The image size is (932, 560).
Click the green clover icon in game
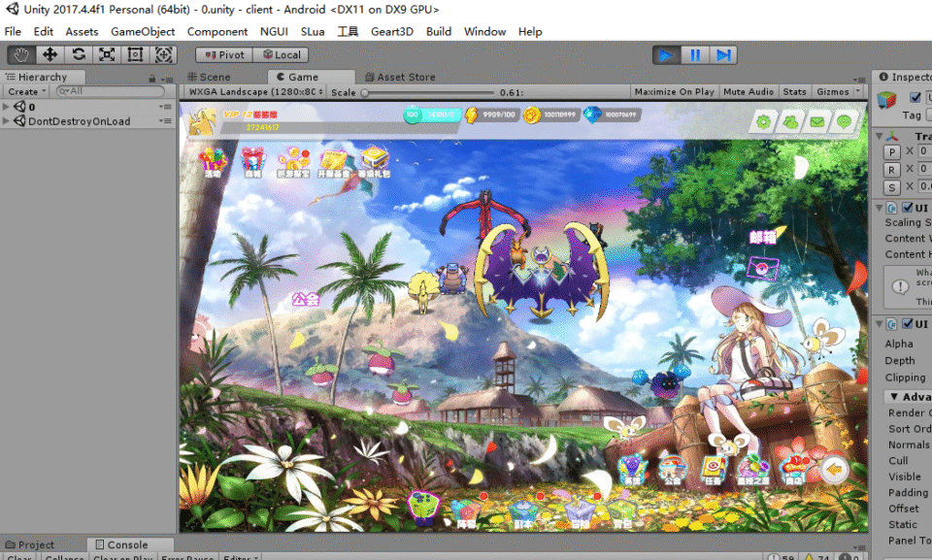[x=790, y=122]
